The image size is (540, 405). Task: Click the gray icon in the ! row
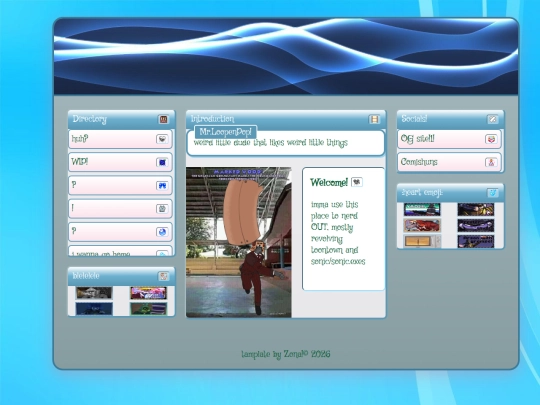(x=162, y=208)
